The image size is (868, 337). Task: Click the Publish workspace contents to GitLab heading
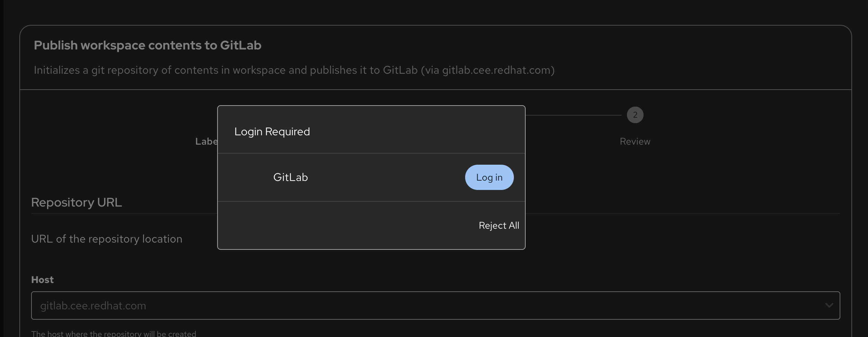[x=148, y=45]
